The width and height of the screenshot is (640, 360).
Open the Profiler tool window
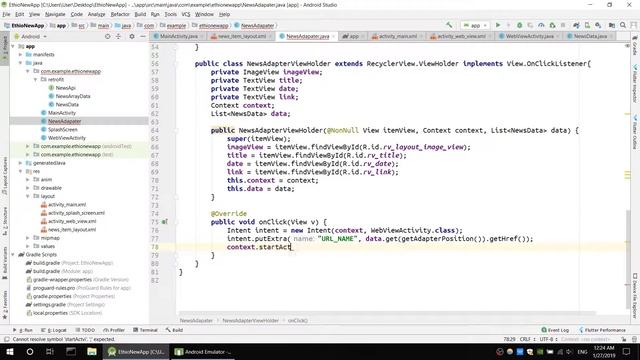114,330
